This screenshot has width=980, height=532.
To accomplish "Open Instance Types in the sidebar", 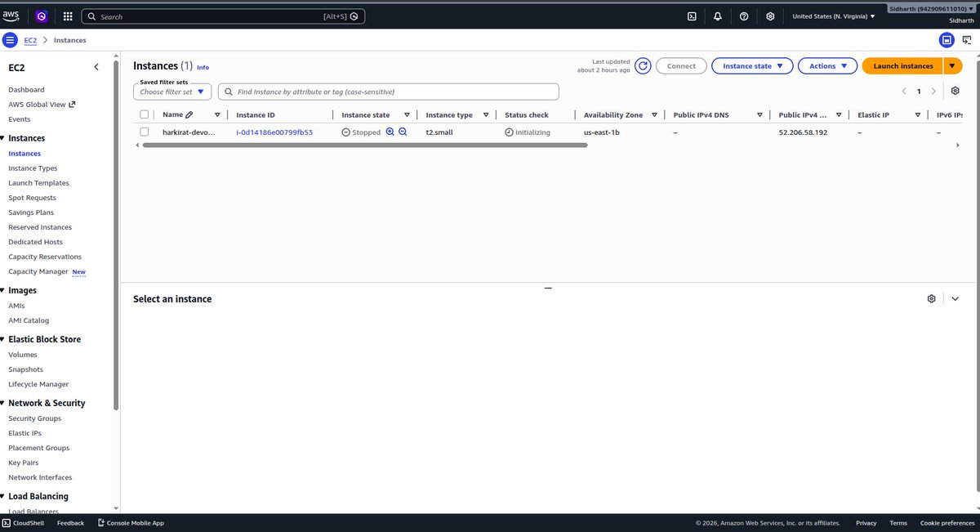I will coord(33,168).
